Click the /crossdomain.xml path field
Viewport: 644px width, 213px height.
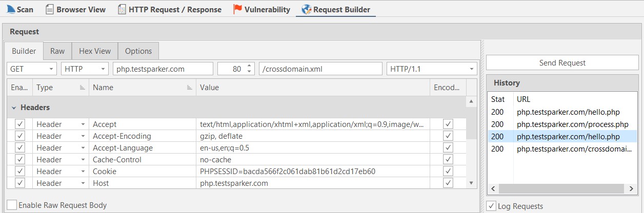(321, 69)
